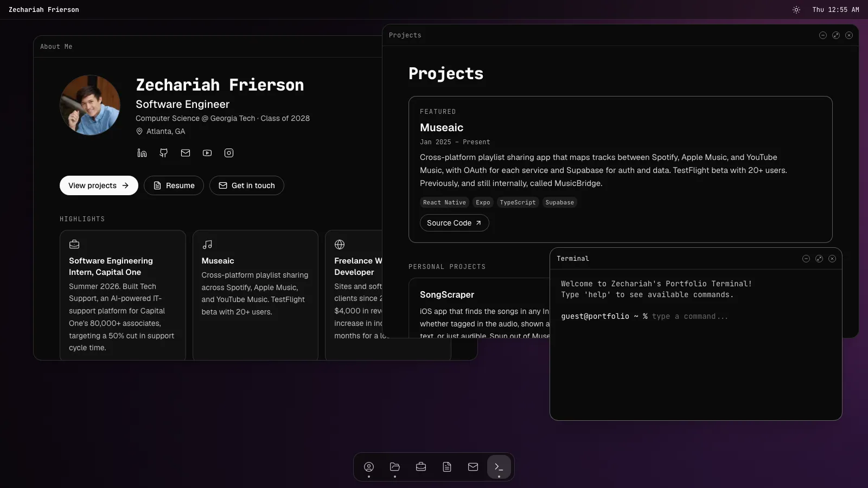Viewport: 868px width, 488px height.
Task: Open About Me from the dock
Action: [369, 467]
